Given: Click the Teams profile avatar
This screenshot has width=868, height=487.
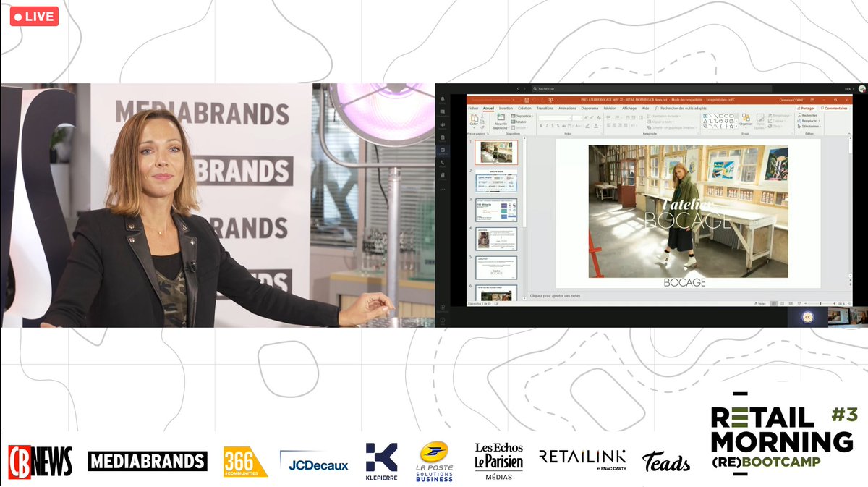Looking at the screenshot, I should 861,88.
